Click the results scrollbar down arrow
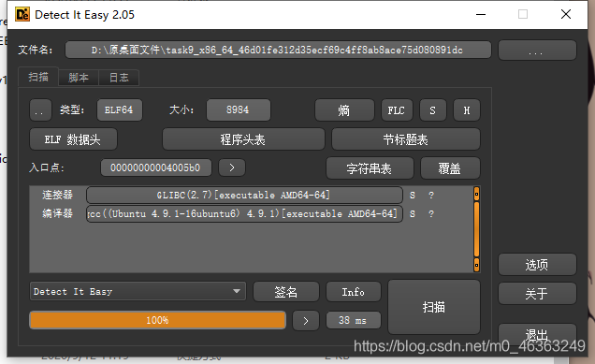This screenshot has height=364, width=595. [x=476, y=265]
